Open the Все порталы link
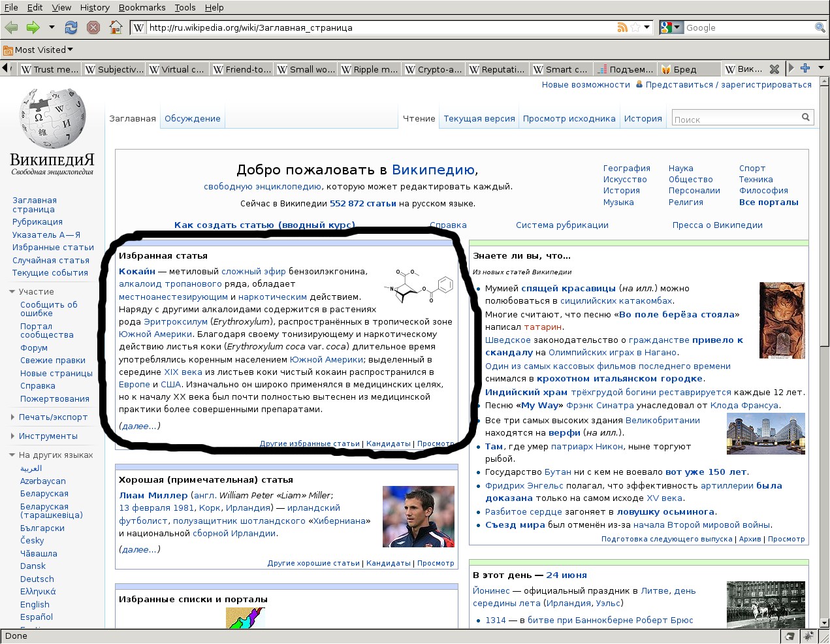 (x=769, y=202)
